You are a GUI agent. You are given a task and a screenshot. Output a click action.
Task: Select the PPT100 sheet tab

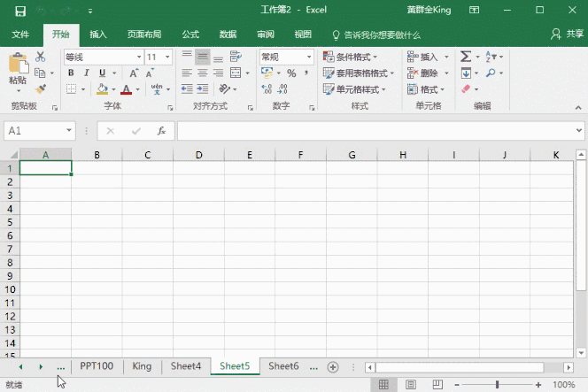[x=97, y=366]
